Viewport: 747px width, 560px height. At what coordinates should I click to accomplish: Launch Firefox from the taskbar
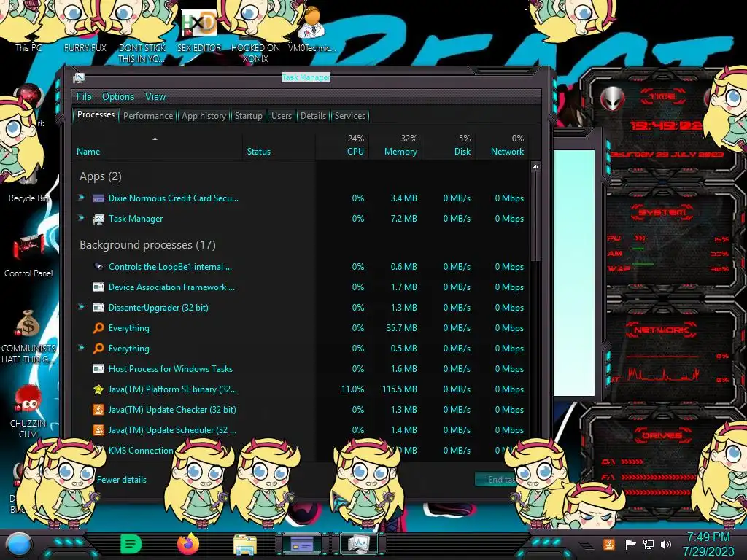click(x=188, y=544)
